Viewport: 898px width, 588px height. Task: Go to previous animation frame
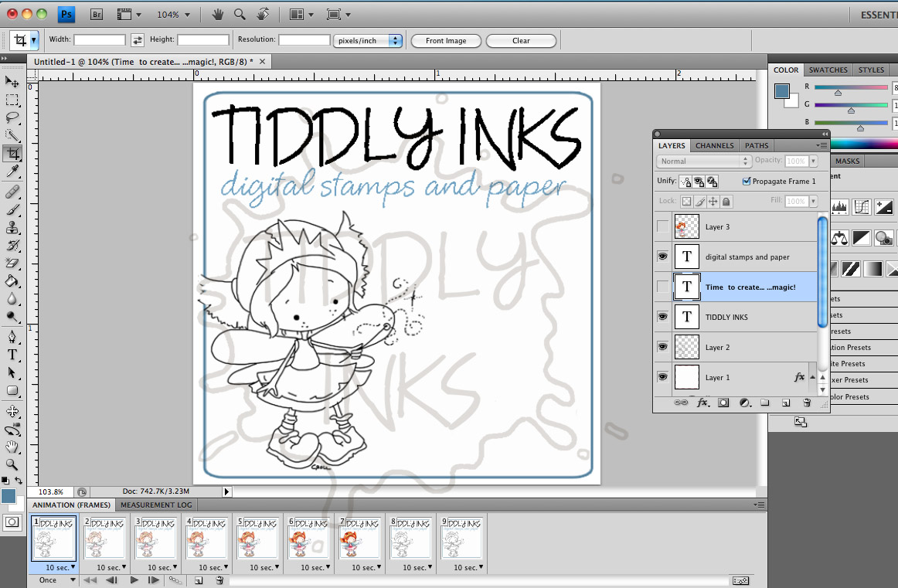click(x=112, y=580)
